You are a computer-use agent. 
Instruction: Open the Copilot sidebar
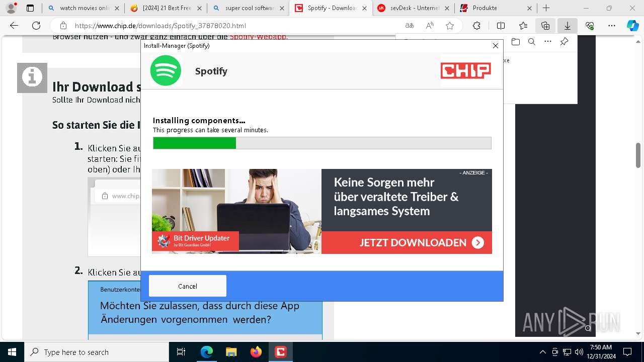coord(633,26)
